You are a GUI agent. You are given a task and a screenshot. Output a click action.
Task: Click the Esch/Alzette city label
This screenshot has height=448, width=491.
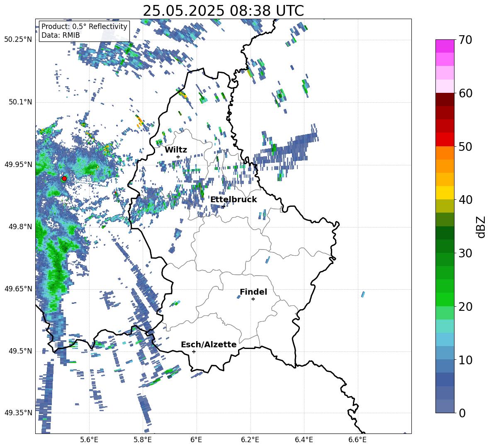click(209, 344)
